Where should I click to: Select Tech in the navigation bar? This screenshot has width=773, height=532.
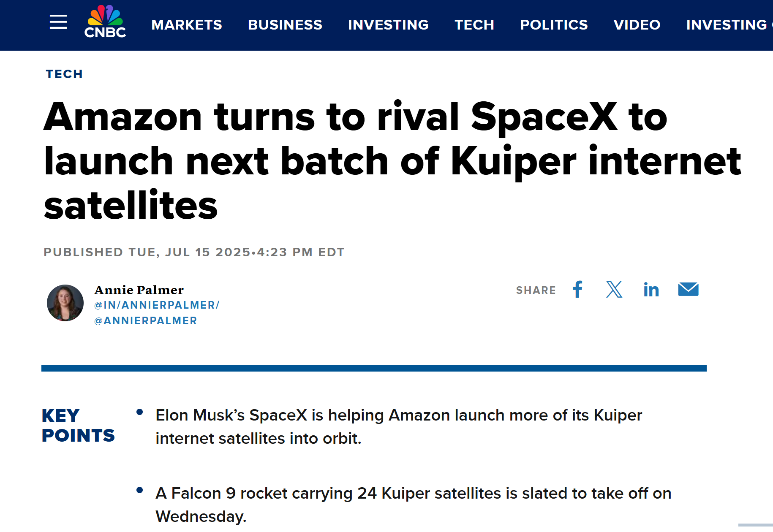coord(474,25)
